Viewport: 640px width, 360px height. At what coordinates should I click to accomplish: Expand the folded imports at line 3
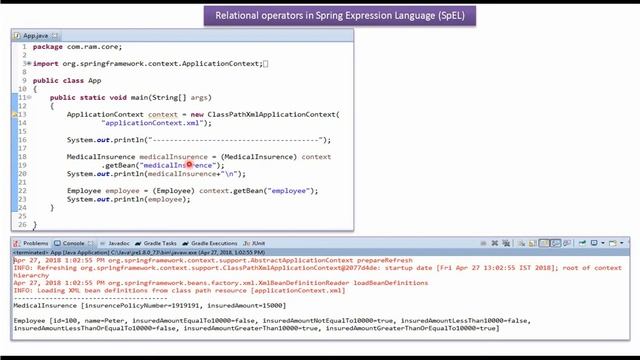tap(29, 63)
